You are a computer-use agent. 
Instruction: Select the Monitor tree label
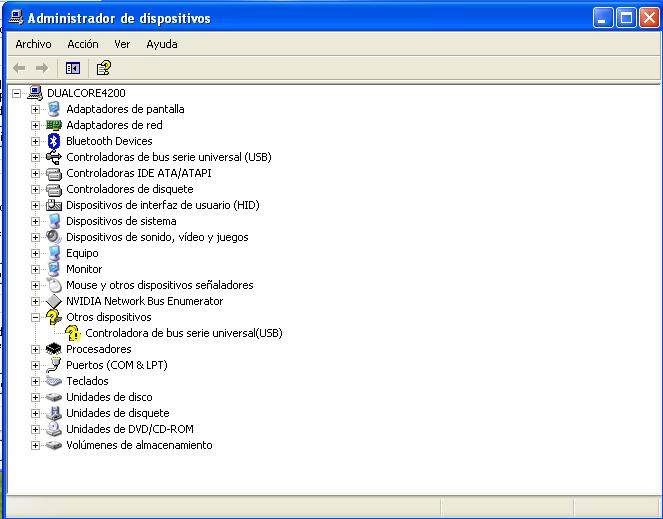[84, 269]
